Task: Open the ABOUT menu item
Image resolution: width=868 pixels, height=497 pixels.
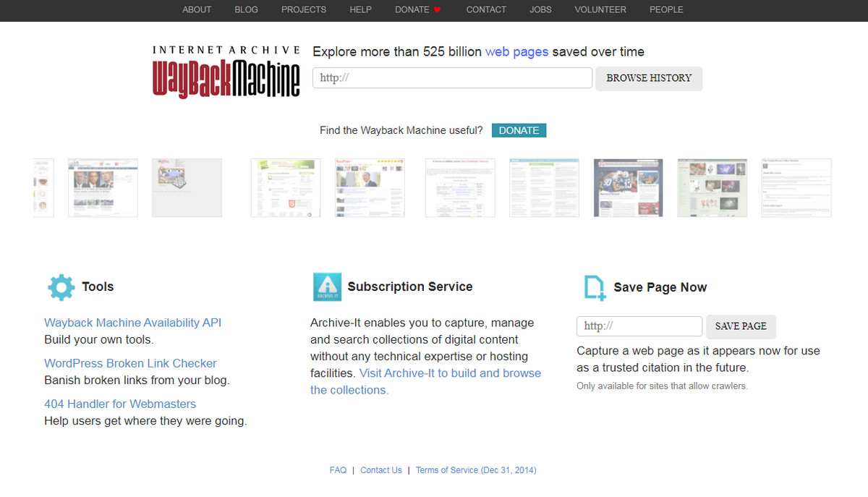Action: click(x=197, y=10)
